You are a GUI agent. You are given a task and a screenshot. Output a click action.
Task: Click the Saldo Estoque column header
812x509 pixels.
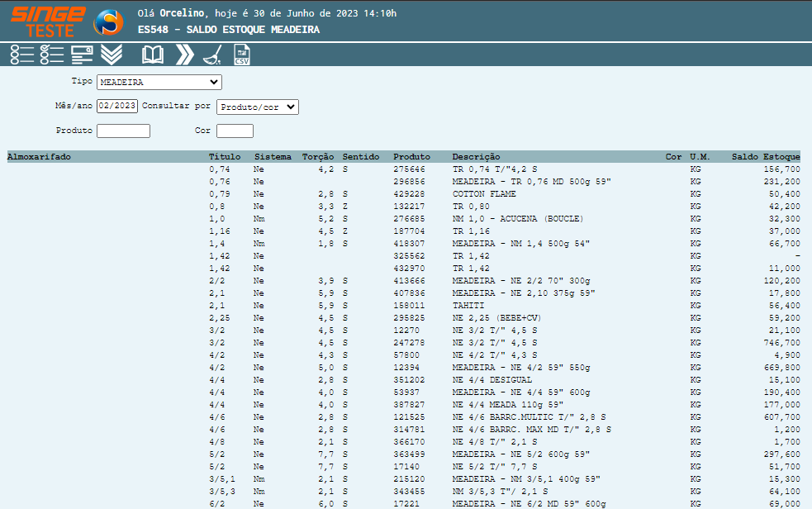click(x=766, y=157)
